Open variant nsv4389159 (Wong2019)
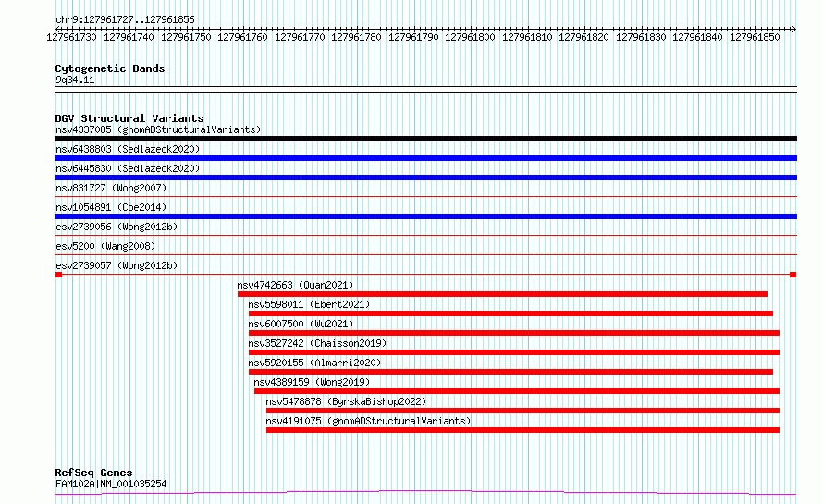823x504 pixels. pyautogui.click(x=312, y=382)
